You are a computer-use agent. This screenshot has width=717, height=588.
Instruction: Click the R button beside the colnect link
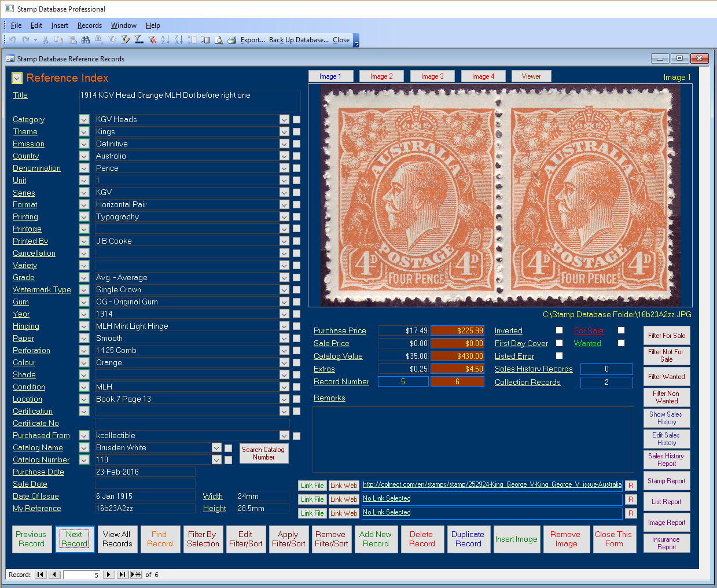point(631,485)
